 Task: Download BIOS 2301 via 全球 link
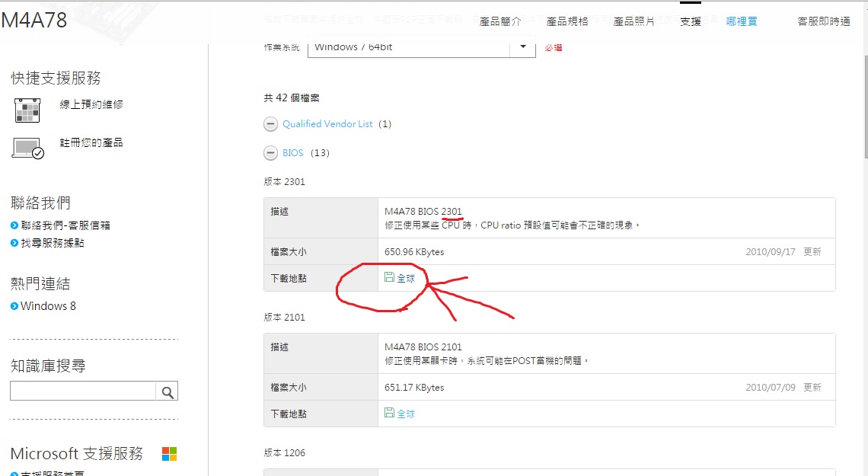[406, 279]
